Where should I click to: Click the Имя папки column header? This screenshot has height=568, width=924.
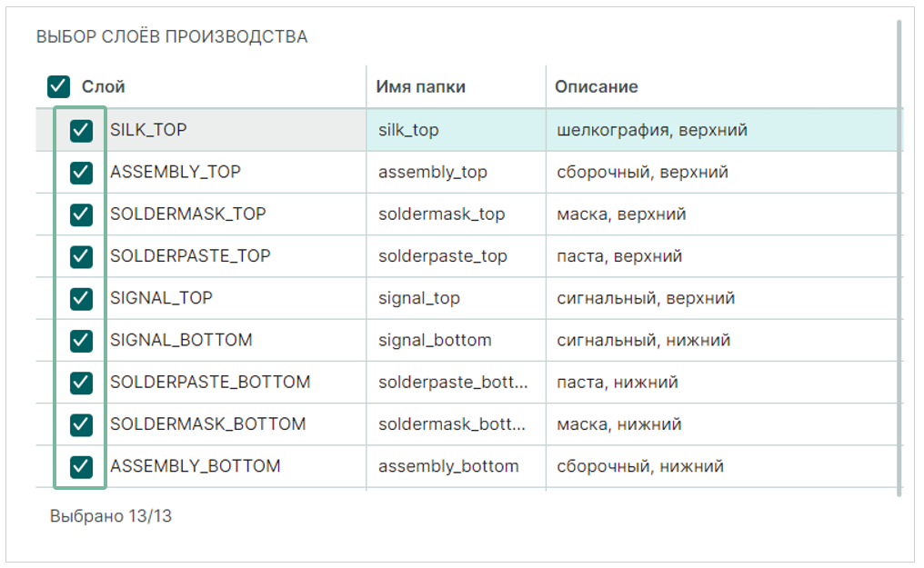click(x=421, y=87)
